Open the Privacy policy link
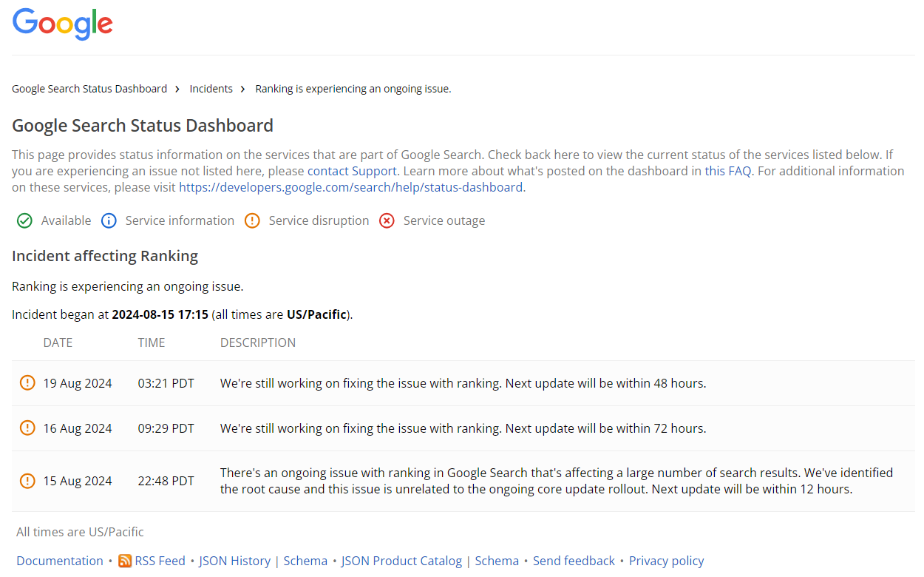924x577 pixels. (x=666, y=561)
